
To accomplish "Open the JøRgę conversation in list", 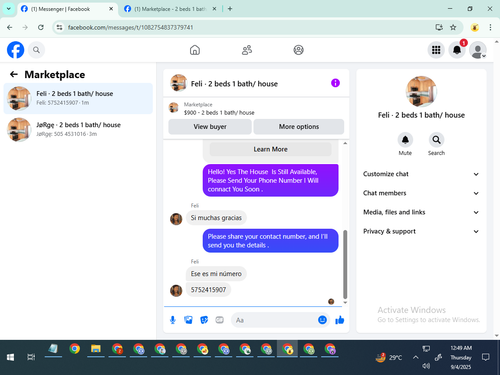I will coord(78,130).
